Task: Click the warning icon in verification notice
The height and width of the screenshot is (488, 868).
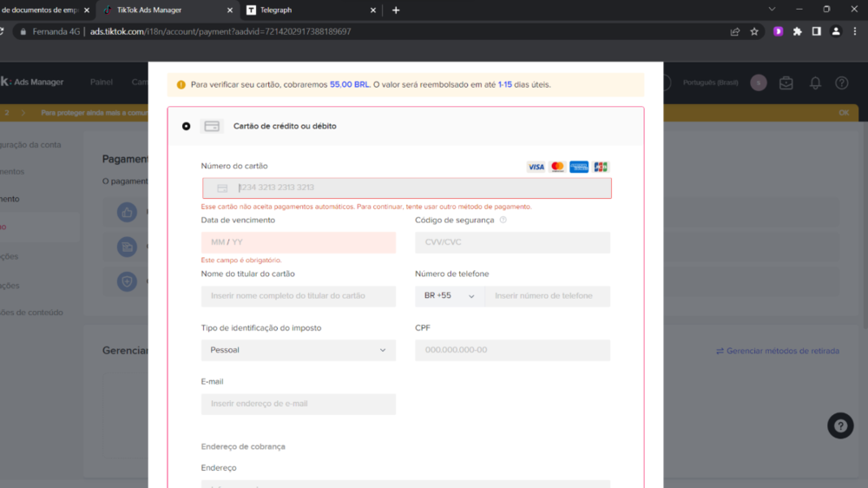Action: tap(181, 85)
